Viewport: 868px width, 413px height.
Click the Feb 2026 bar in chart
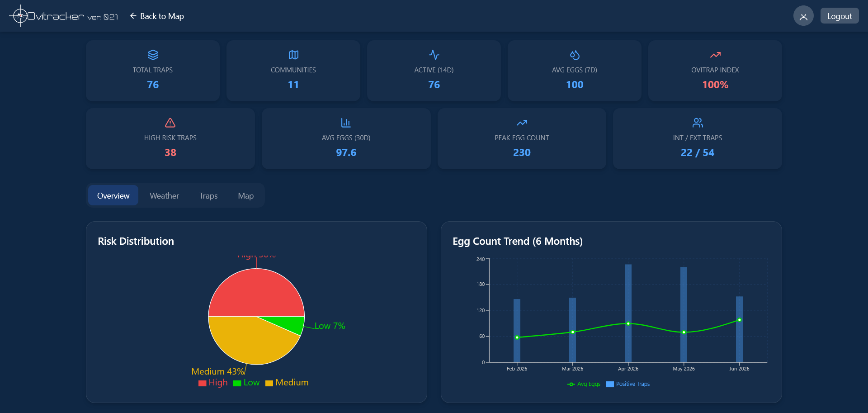pos(517,331)
